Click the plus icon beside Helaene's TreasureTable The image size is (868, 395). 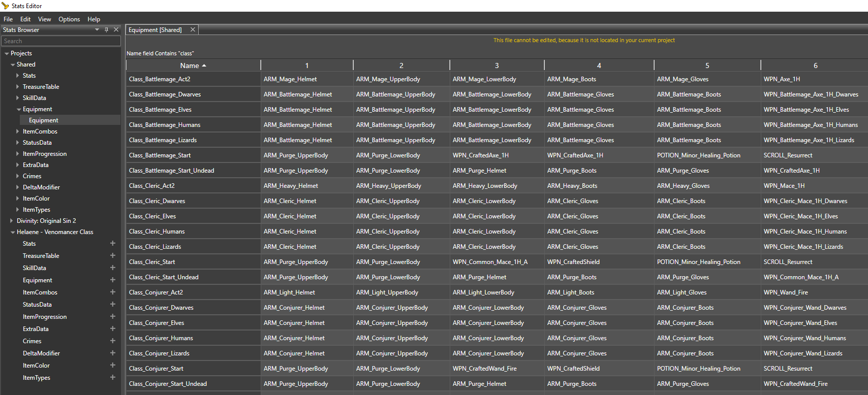pos(113,256)
